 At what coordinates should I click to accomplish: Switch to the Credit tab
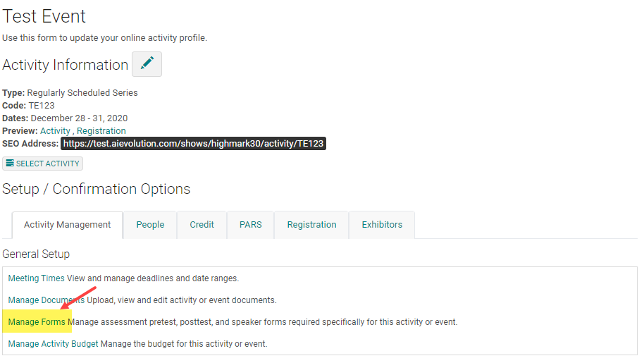click(202, 225)
